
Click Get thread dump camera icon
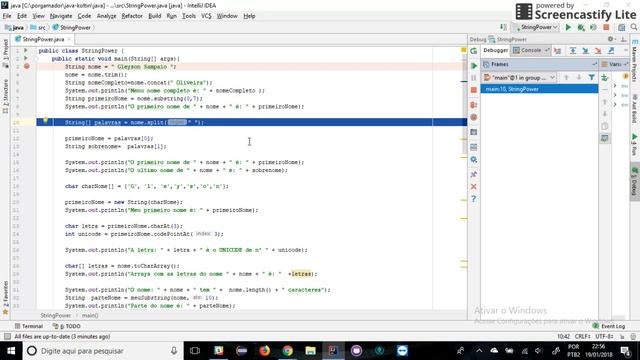click(x=473, y=132)
